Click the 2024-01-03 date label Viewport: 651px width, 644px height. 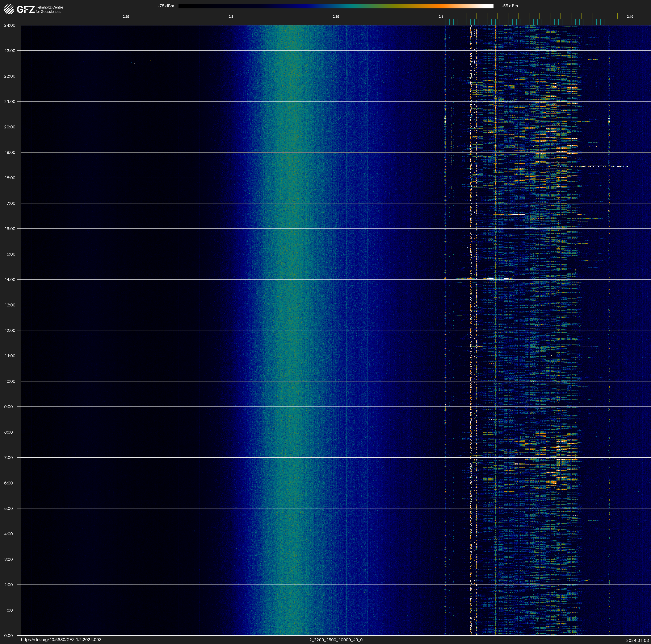[x=637, y=640]
